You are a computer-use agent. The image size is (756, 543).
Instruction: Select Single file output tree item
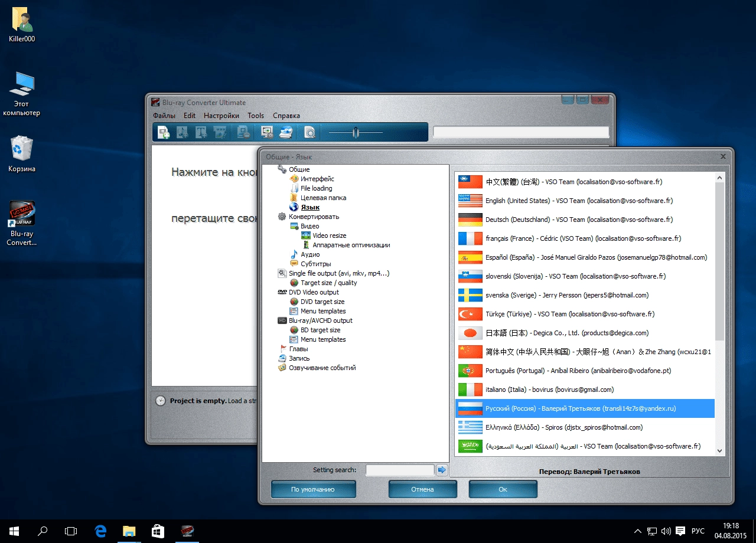339,273
